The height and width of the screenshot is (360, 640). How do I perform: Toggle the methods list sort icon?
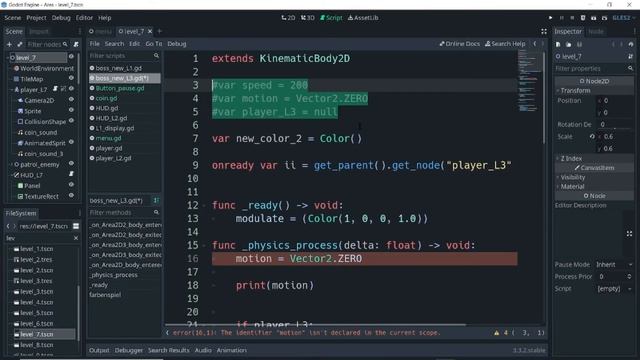coord(156,200)
